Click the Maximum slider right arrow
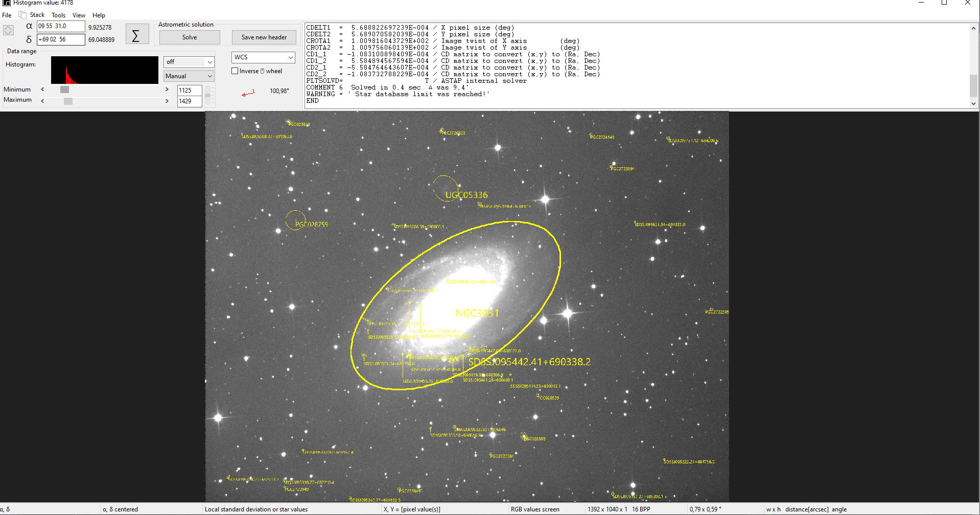Viewport: 980px width, 515px height. point(167,101)
